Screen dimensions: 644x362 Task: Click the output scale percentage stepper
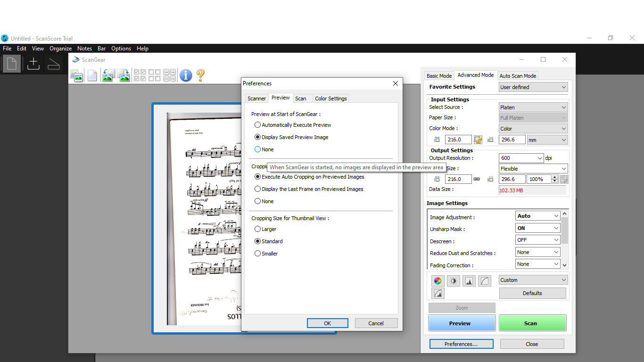tap(554, 179)
